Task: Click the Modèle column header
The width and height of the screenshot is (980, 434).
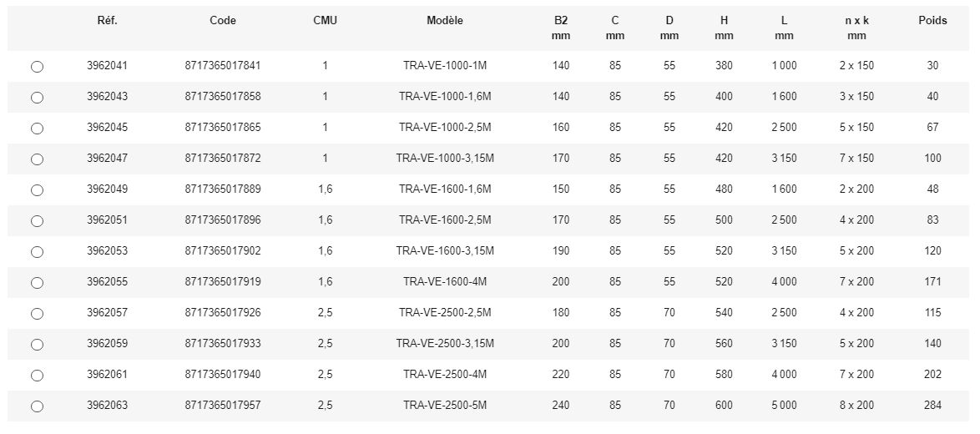Action: [x=445, y=21]
